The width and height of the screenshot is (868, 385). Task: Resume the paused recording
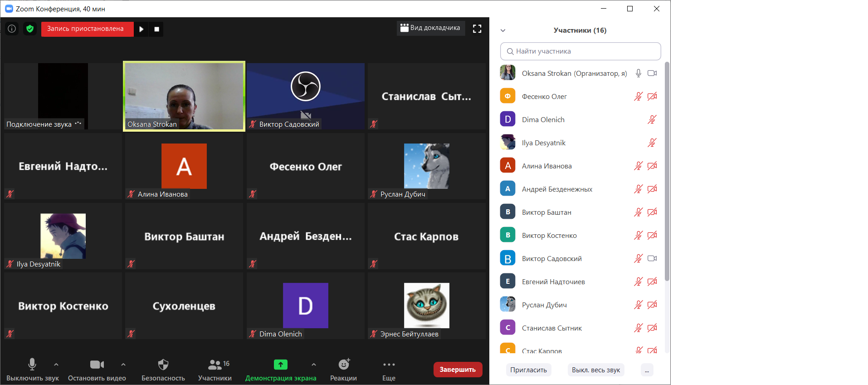141,29
